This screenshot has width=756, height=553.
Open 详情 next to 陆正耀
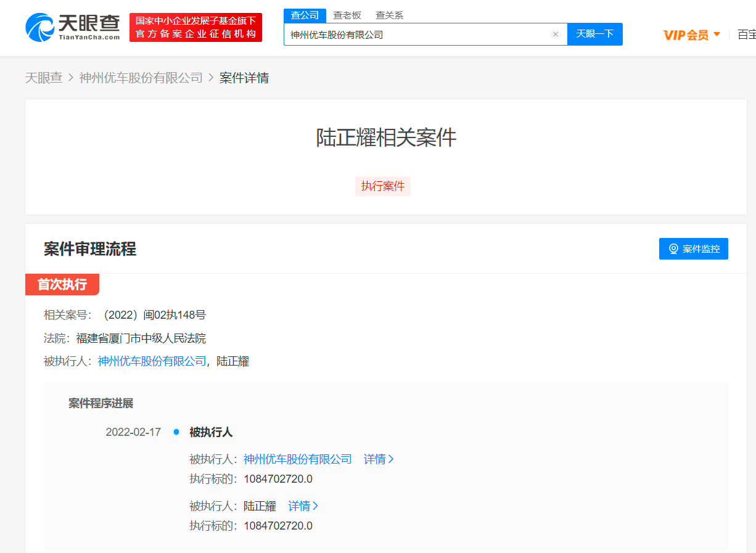pos(303,506)
